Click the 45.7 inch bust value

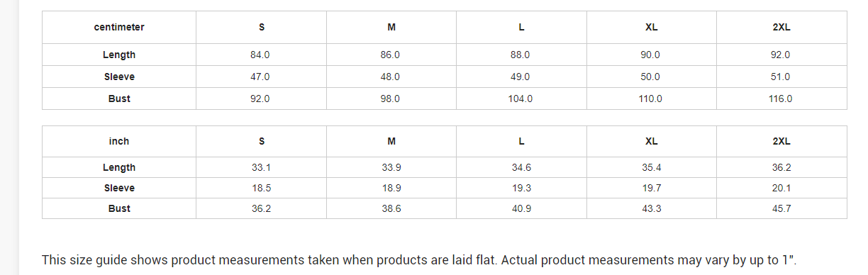pyautogui.click(x=781, y=208)
